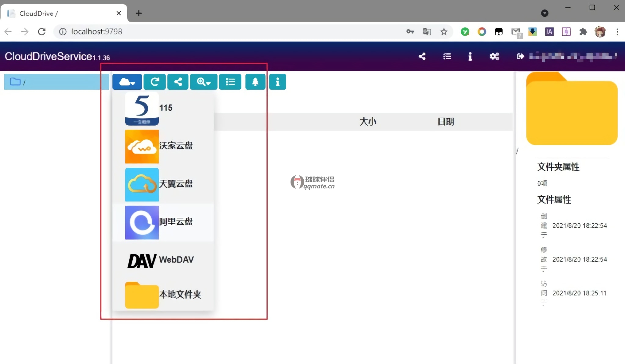The height and width of the screenshot is (364, 625).
Task: Open the task list toolbar icon
Action: click(230, 82)
